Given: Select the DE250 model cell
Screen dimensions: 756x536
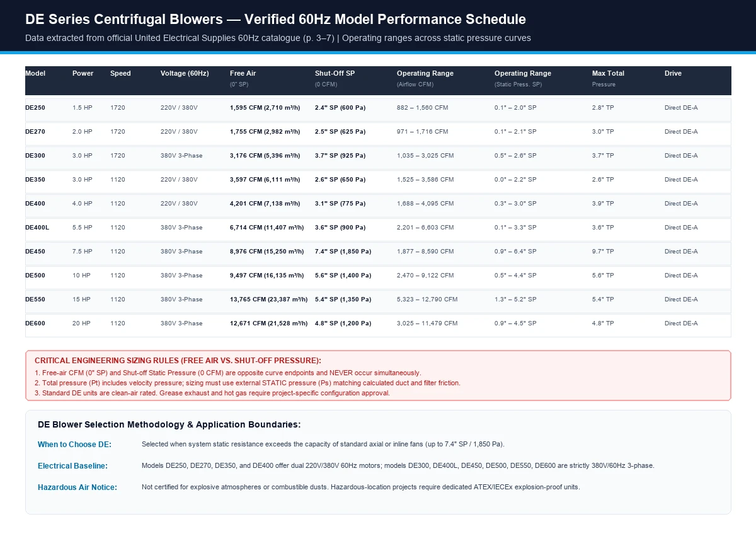Looking at the screenshot, I should point(35,108).
